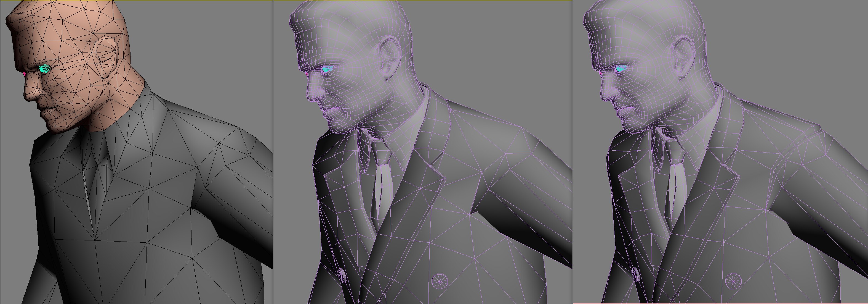
Task: Click the lips of the right viewport model
Action: 623,110
